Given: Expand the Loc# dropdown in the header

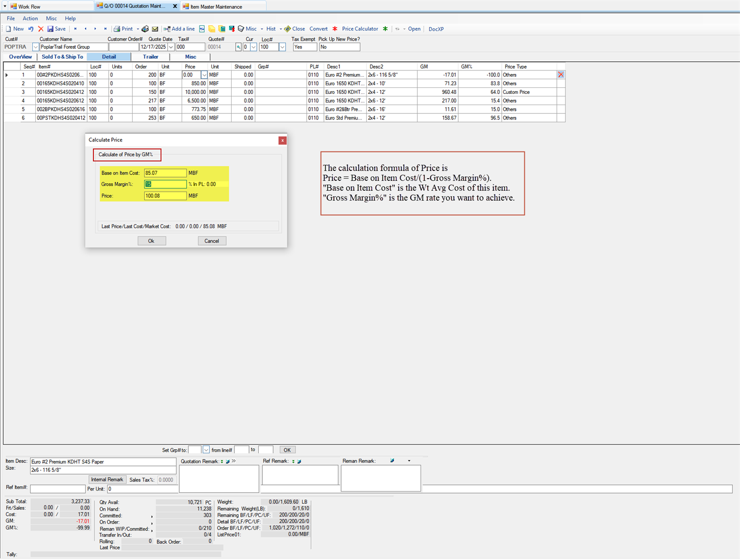Looking at the screenshot, I should tap(282, 47).
